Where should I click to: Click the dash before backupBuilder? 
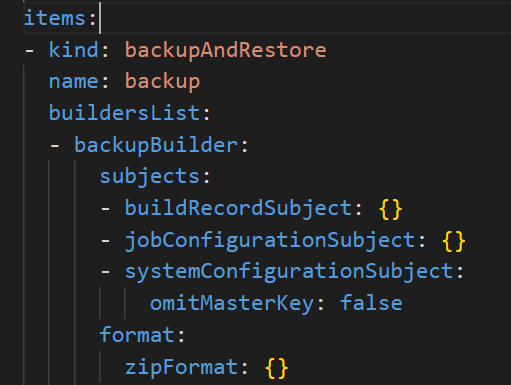coord(55,146)
